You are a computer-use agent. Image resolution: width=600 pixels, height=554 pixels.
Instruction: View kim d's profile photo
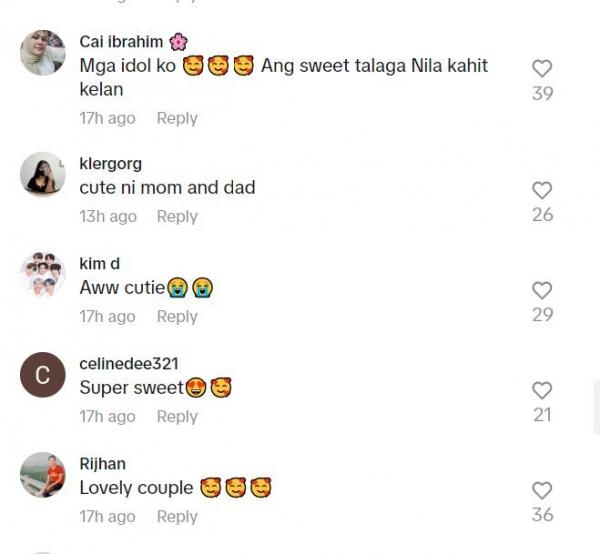(x=42, y=275)
